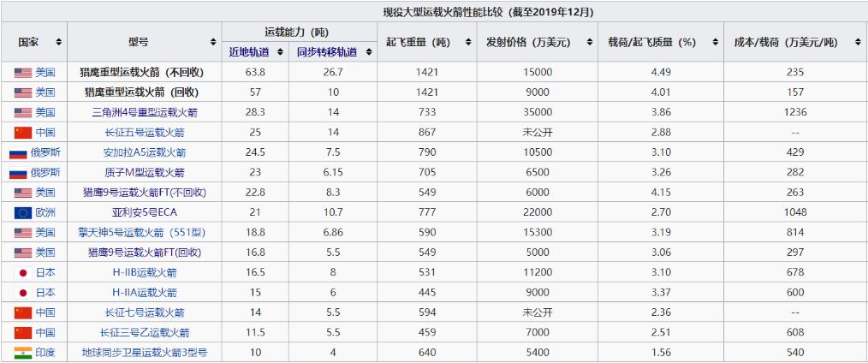Click table title 现役大型运载火箭性能比较

click(490, 12)
